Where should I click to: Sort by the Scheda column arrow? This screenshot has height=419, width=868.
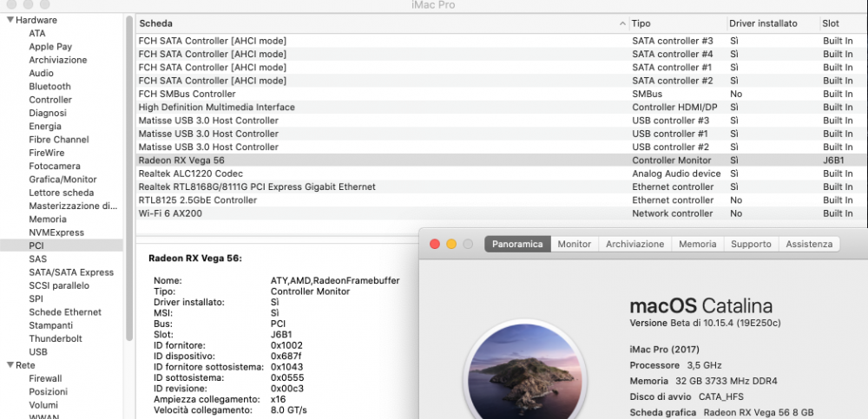622,23
